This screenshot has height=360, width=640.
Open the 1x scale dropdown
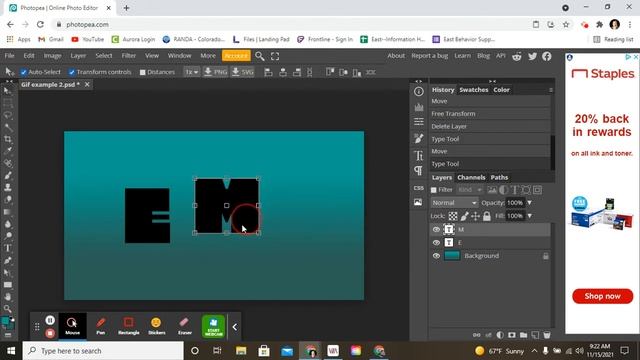click(x=191, y=72)
